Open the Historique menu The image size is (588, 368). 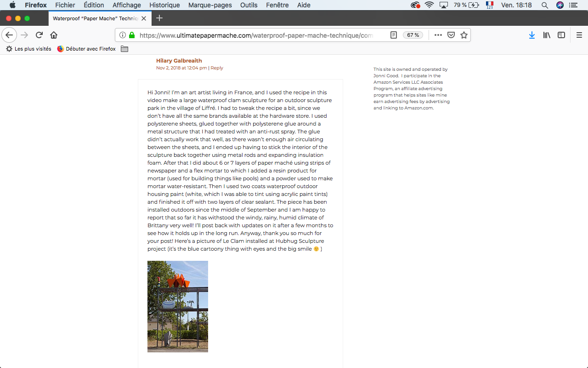pyautogui.click(x=164, y=5)
